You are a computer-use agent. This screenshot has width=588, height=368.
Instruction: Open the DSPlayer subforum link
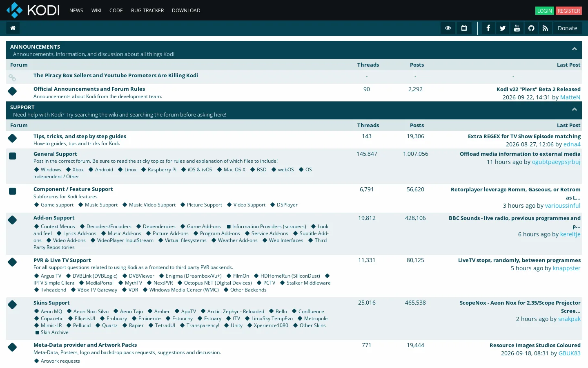click(287, 205)
